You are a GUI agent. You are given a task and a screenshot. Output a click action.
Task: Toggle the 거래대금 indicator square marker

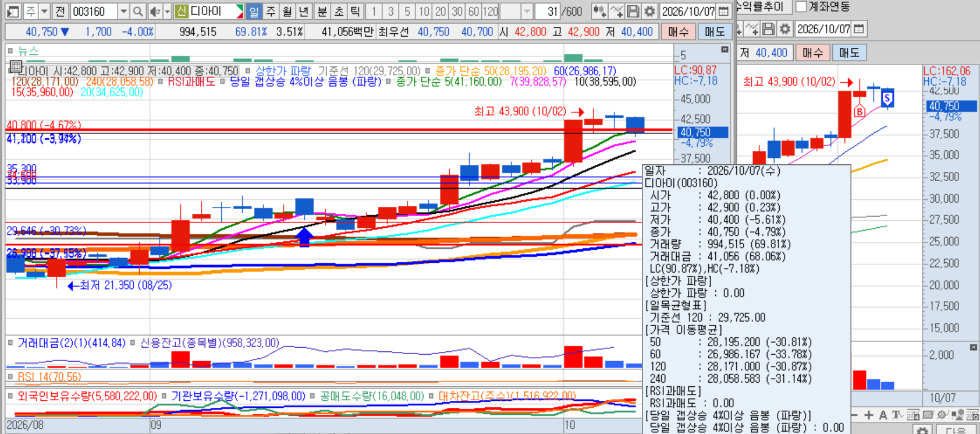click(x=10, y=343)
